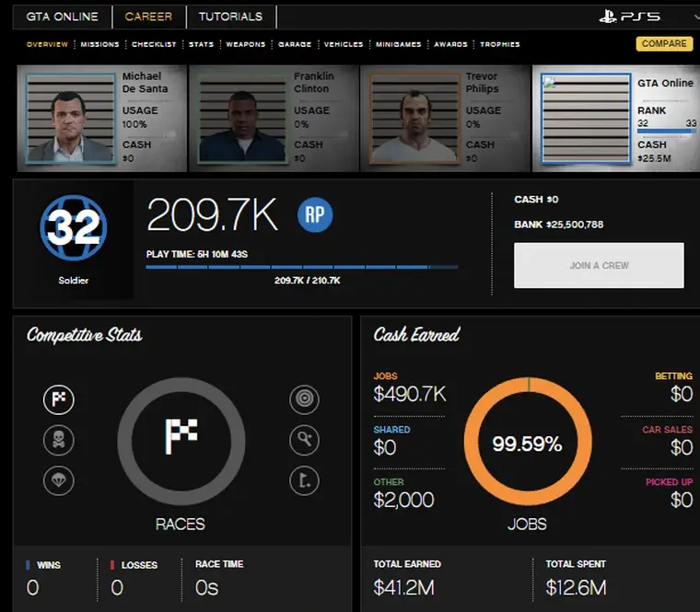Go to the Minigames sub-tab

point(398,44)
